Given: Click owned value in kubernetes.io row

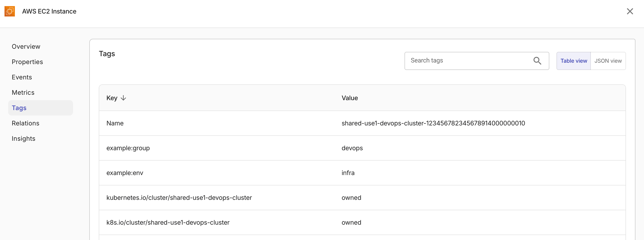Looking at the screenshot, I should pyautogui.click(x=351, y=198).
